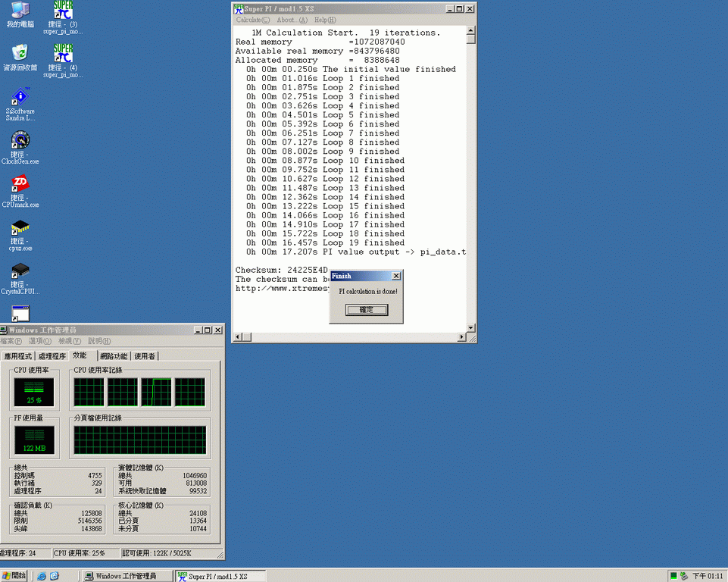Click the "Available real memory =843796480" line
Viewport: 728px width, 582px height.
[317, 51]
